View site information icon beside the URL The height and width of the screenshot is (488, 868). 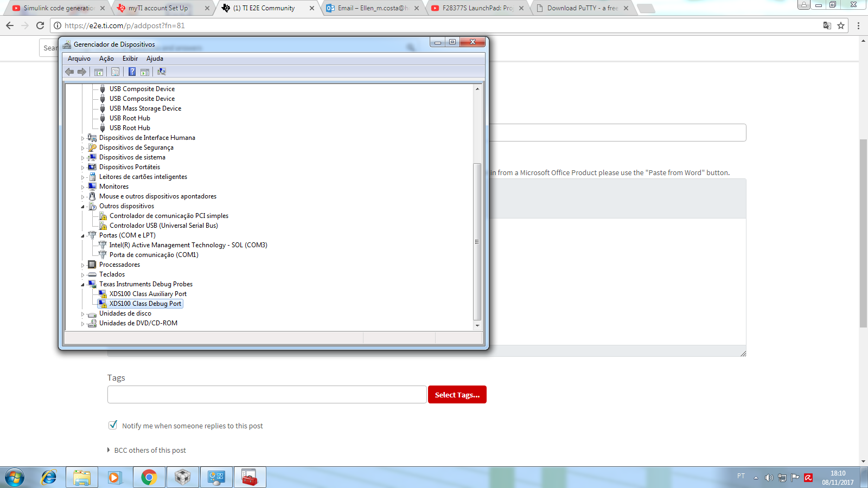(58, 25)
